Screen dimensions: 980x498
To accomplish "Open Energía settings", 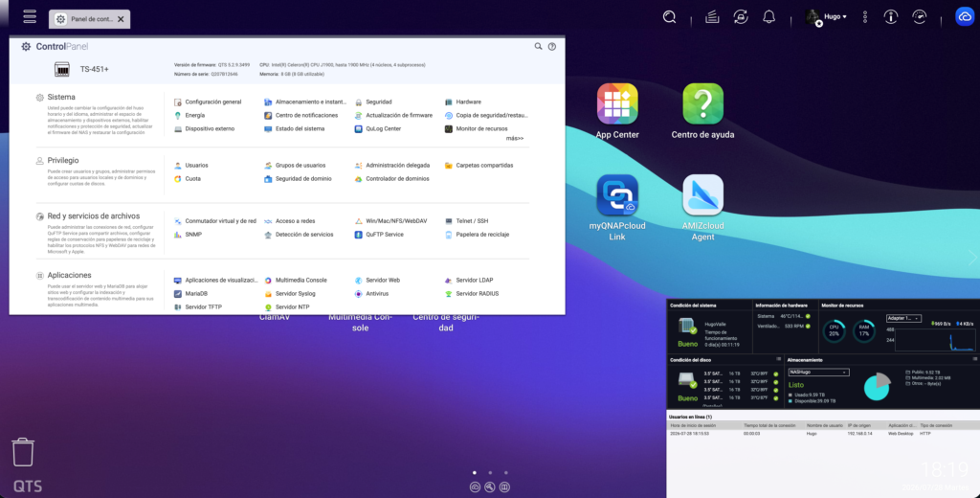I will tap(189, 115).
